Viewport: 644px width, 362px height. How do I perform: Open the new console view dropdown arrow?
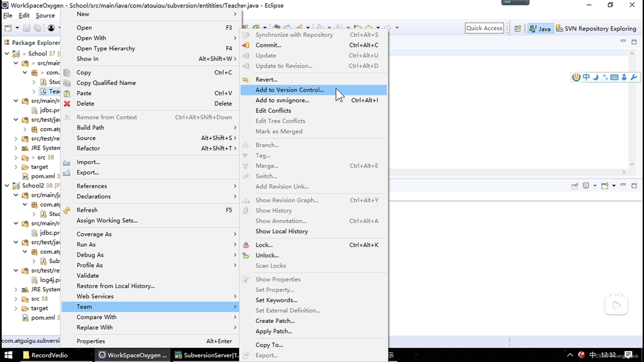coord(614,186)
